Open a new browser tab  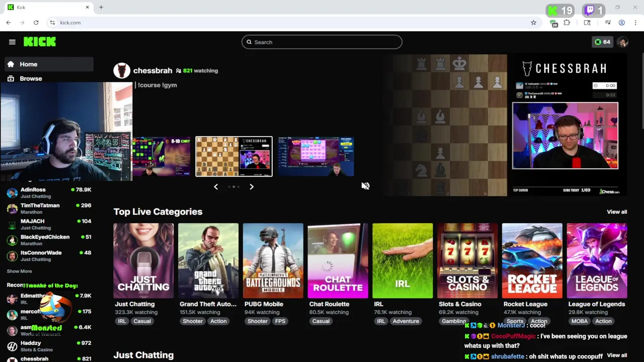101,7
